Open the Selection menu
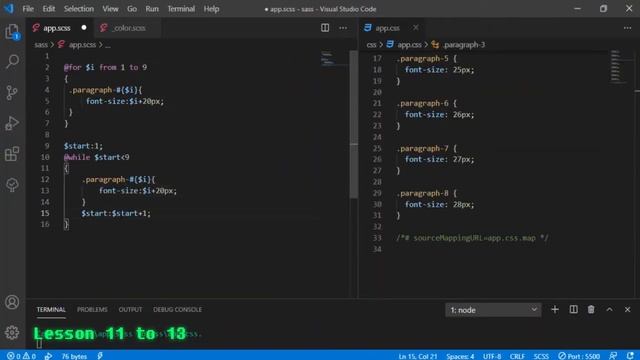The height and width of the screenshot is (360, 640). click(x=79, y=9)
